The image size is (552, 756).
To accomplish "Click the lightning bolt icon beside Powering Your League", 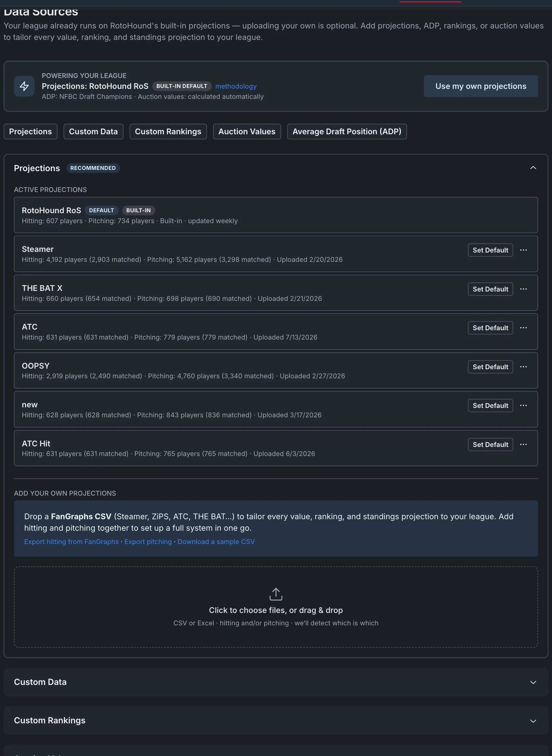I will 24,86.
